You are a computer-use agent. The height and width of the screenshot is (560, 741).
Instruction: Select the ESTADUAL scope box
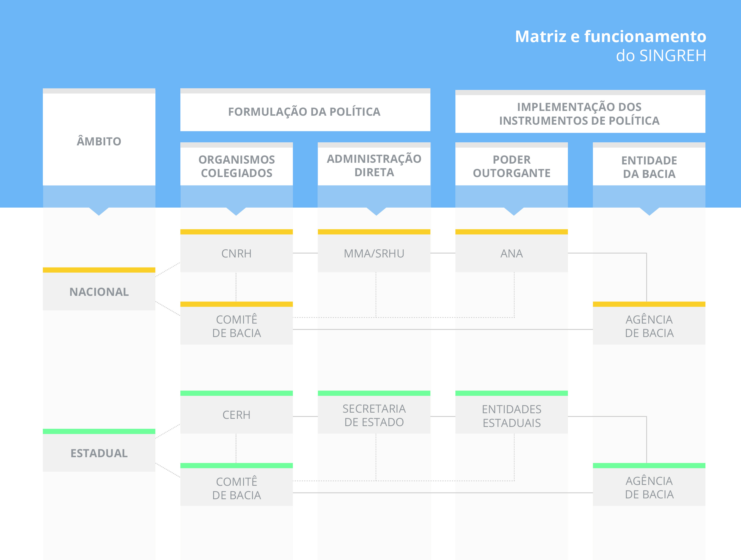(99, 453)
